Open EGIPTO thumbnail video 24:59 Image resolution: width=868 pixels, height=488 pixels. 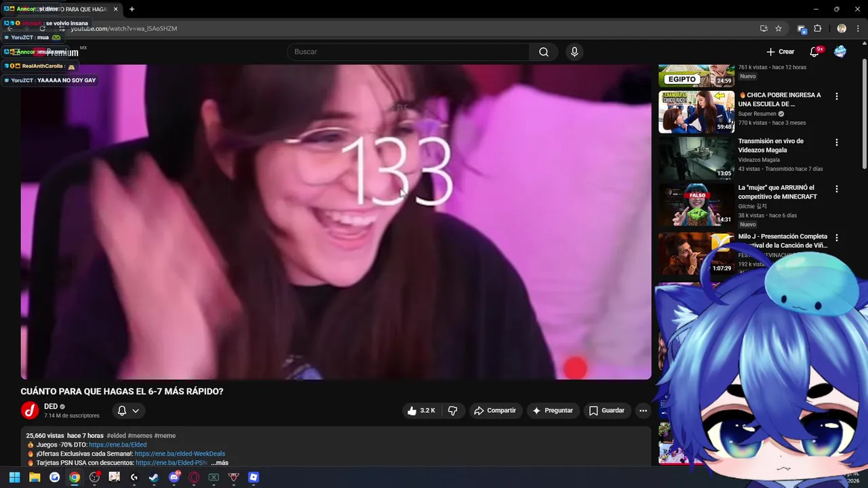tap(696, 76)
